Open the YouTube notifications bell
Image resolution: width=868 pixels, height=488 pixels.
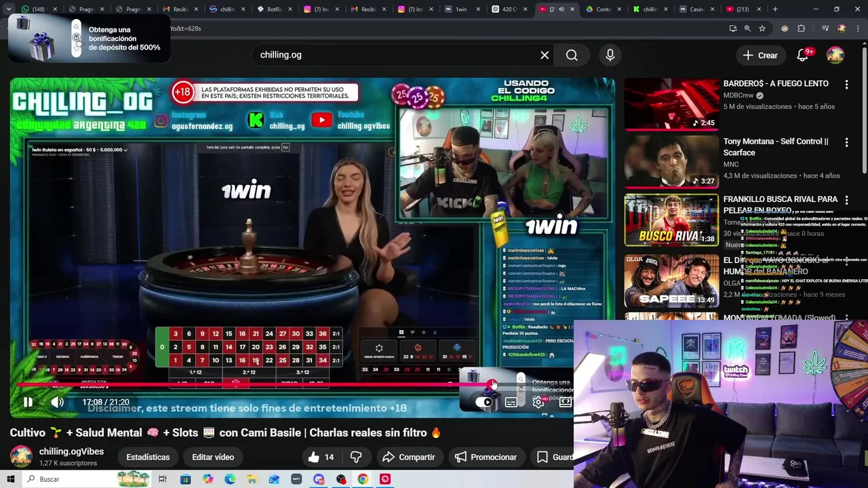tap(803, 55)
